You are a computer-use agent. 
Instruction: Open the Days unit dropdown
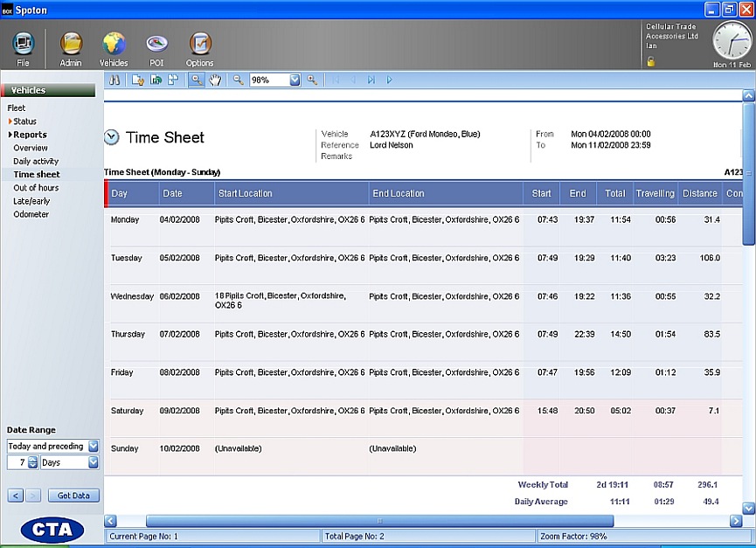pyautogui.click(x=94, y=462)
